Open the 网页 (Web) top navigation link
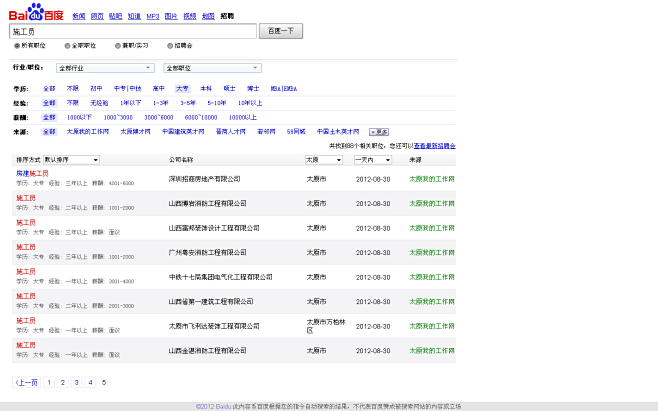658x411 pixels. coord(97,16)
